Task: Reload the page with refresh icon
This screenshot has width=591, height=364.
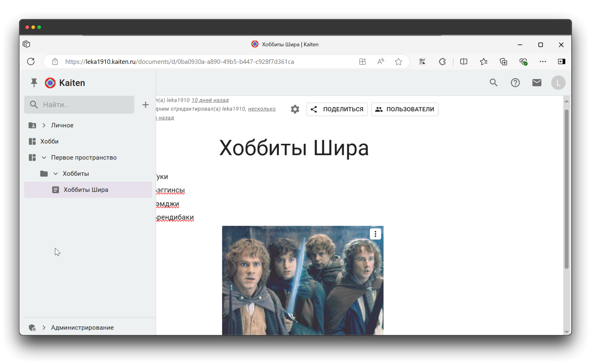Action: (x=31, y=61)
